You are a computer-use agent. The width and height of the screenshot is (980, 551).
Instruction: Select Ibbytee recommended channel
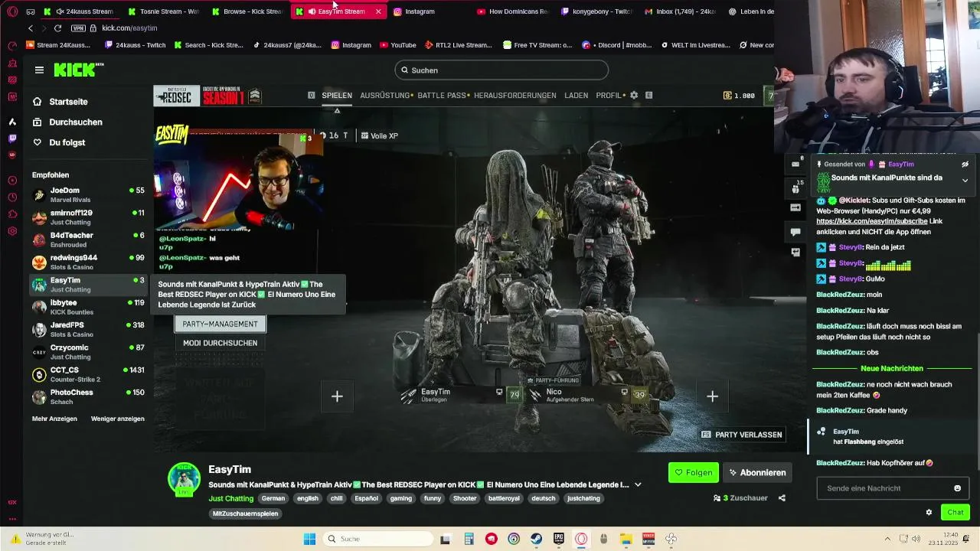coord(88,307)
